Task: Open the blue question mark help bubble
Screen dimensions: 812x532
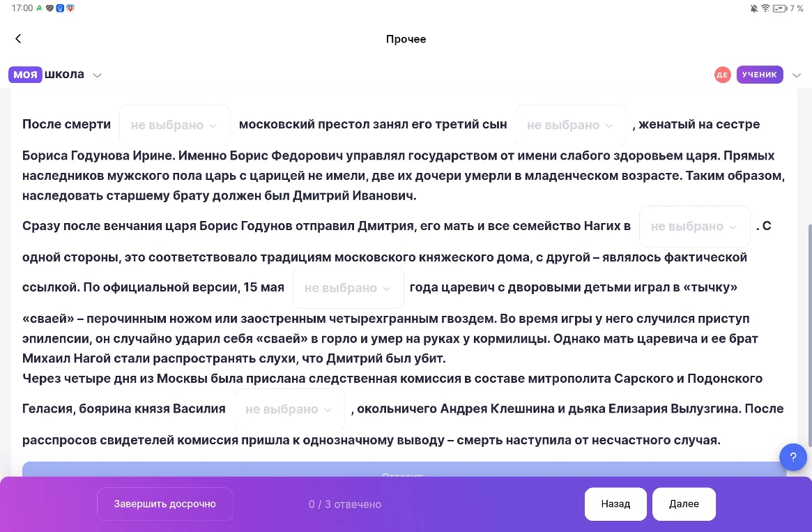Action: coord(793,457)
